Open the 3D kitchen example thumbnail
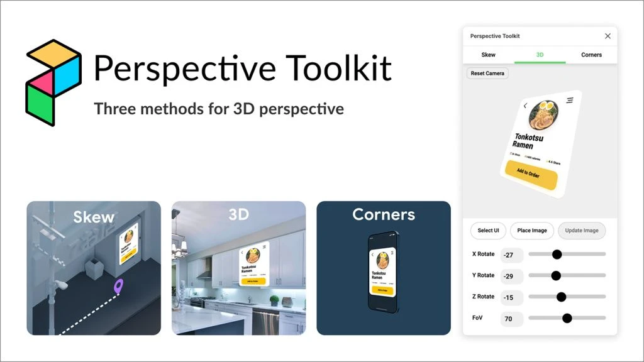The height and width of the screenshot is (362, 644). pos(238,268)
